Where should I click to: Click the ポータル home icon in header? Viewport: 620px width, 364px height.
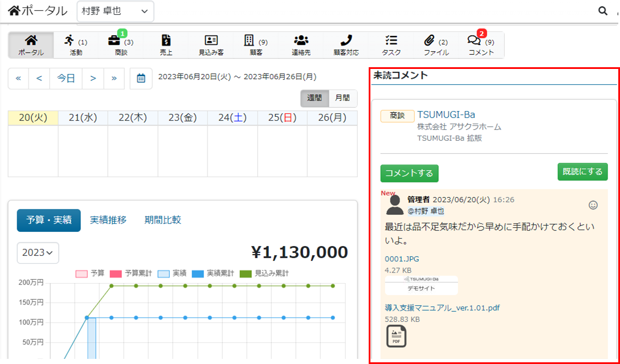tap(14, 11)
